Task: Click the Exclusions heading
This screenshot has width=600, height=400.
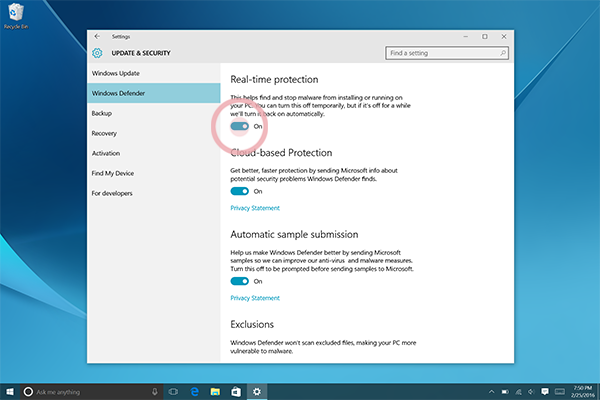Action: click(252, 325)
